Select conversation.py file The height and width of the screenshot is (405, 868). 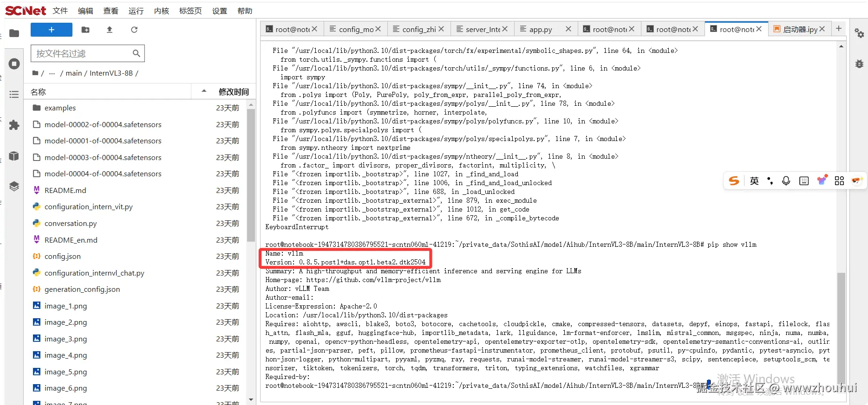click(136, 223)
